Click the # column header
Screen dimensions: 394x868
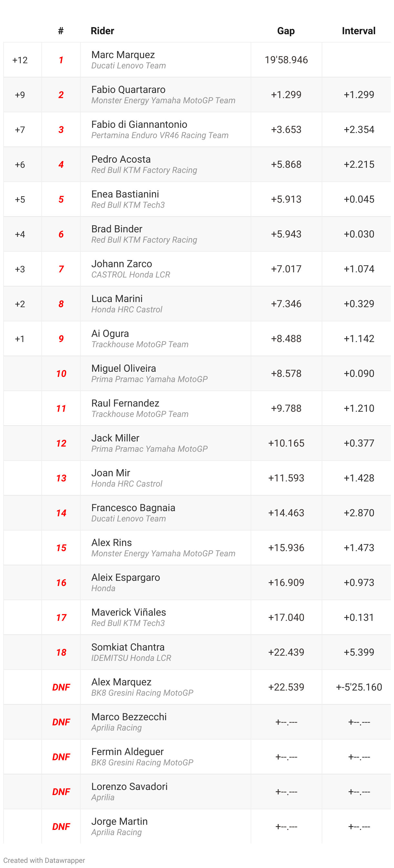[61, 31]
